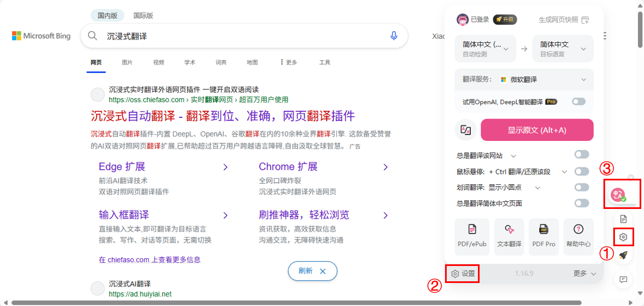This screenshot has height=306, width=644.
Task: Open 翻译服务 微软翻译 dropdown
Action: (524, 80)
